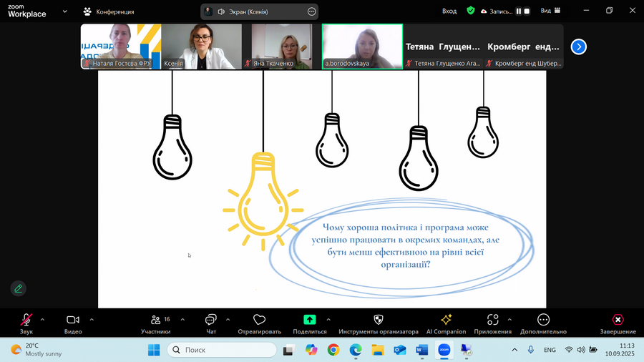Pause the recording in top bar
The image size is (644, 362).
coord(519,11)
